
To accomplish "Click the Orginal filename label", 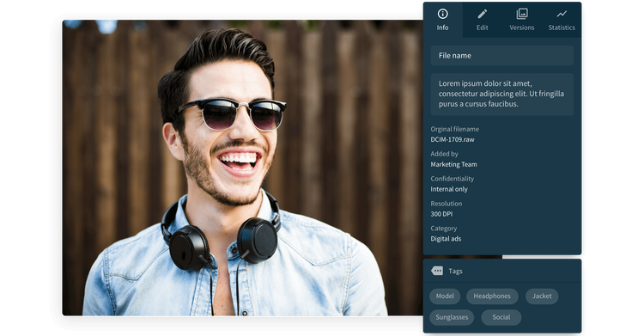I will 454,129.
